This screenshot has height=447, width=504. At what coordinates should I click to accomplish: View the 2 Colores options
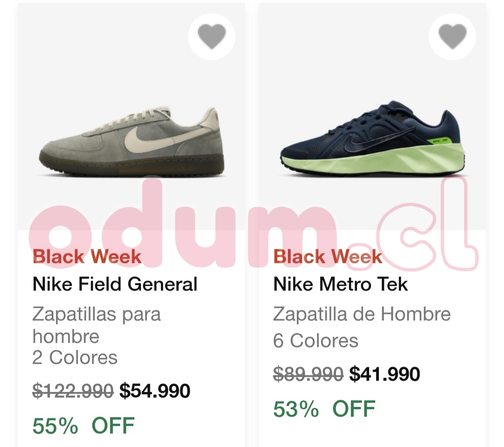tap(75, 358)
